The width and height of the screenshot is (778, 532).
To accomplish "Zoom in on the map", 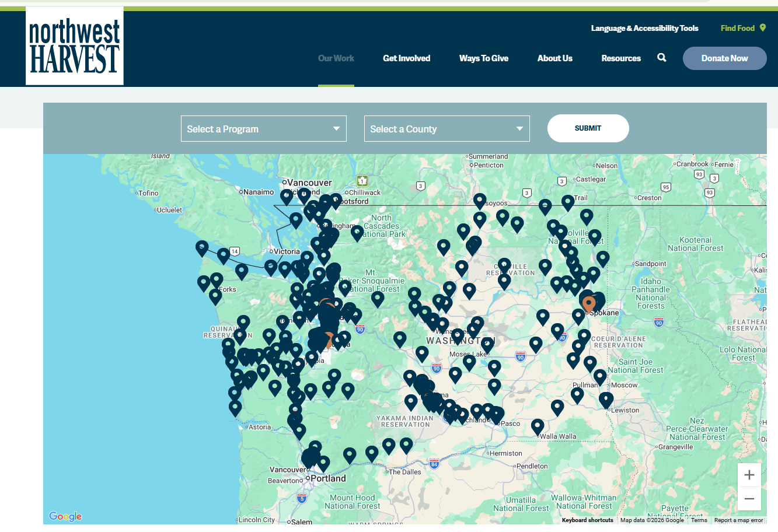I will click(x=749, y=475).
